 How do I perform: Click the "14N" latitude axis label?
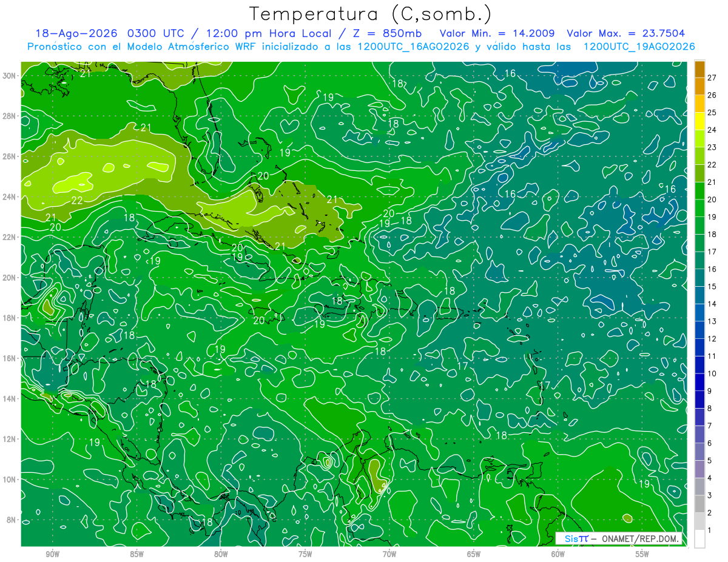point(10,399)
